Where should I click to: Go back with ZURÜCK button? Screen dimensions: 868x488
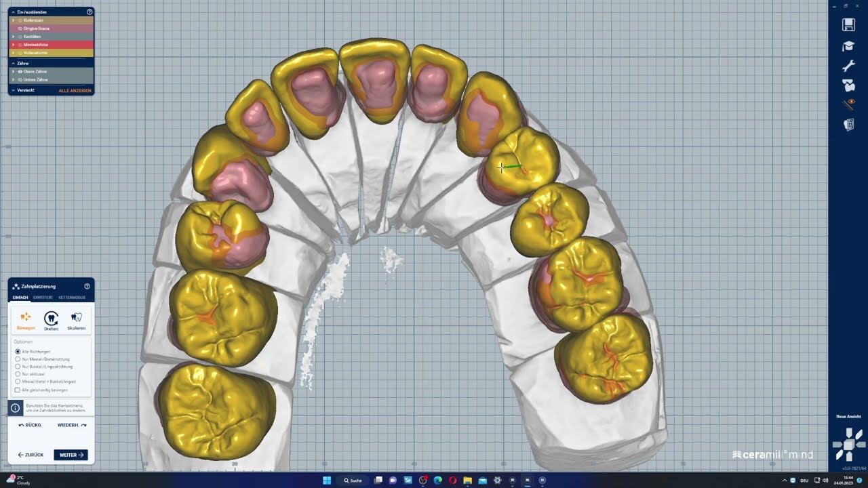(x=31, y=455)
